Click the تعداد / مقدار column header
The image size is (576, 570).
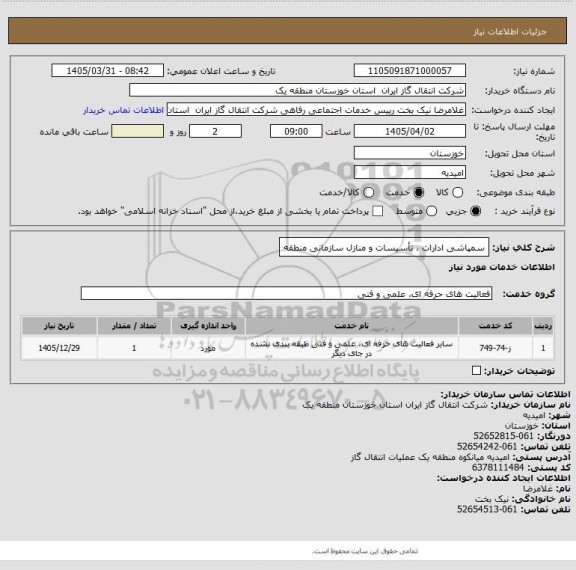134,326
